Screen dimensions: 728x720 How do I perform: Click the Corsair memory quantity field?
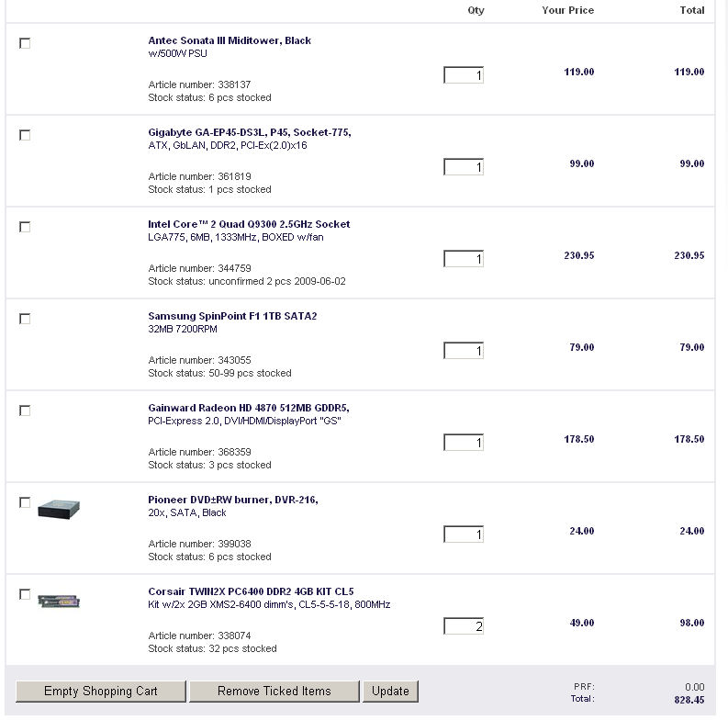click(x=464, y=626)
